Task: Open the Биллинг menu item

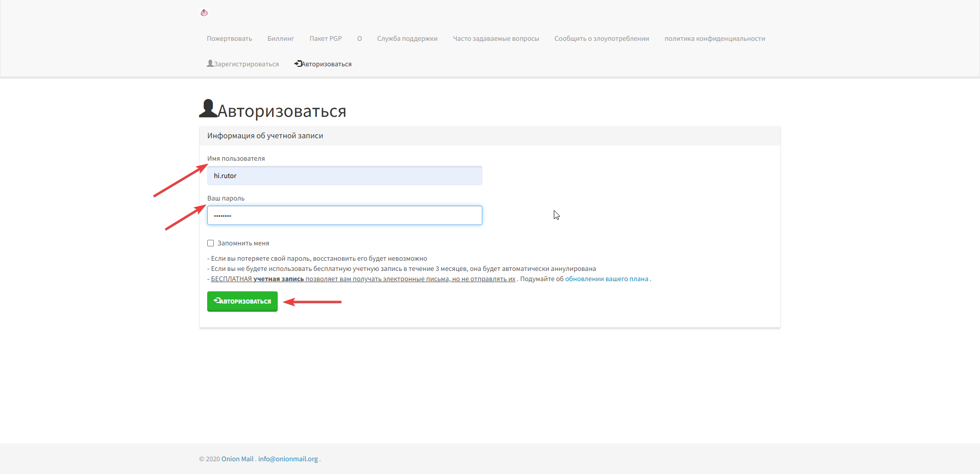Action: click(x=280, y=39)
